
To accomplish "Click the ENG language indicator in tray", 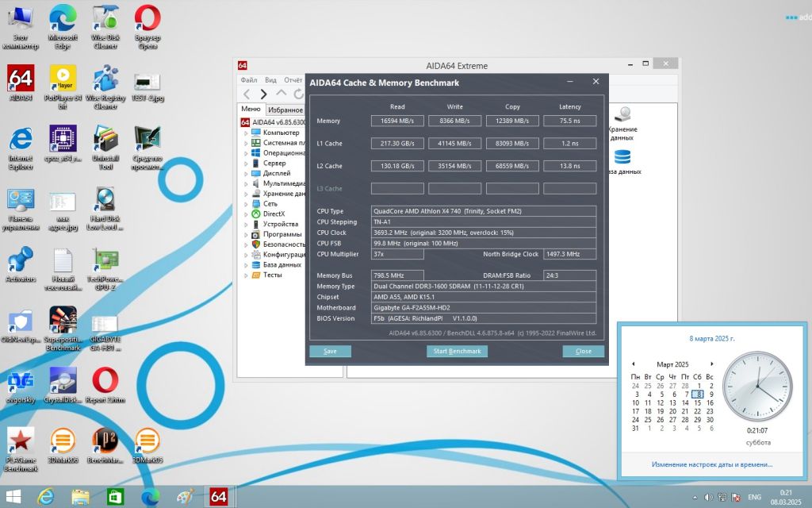I will pyautogui.click(x=755, y=497).
